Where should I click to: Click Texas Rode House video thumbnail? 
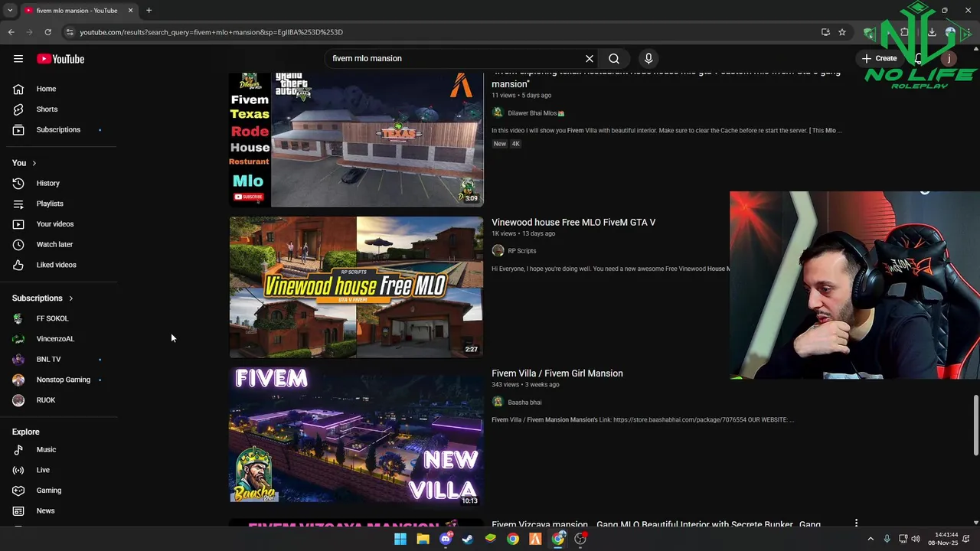[356, 139]
